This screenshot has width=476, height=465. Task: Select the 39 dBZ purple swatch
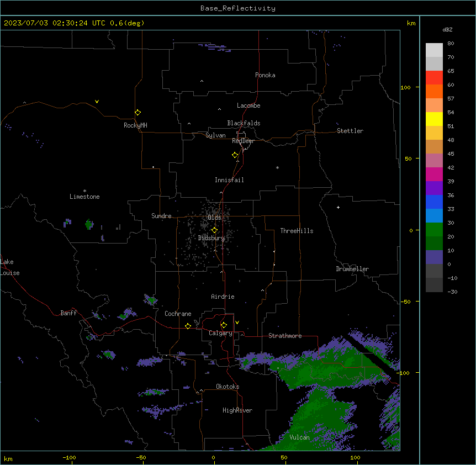(x=434, y=188)
